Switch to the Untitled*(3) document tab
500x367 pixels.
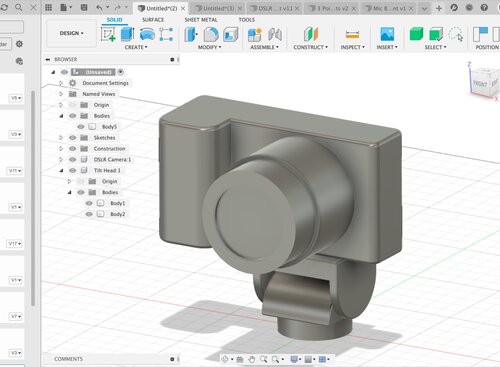(x=218, y=8)
